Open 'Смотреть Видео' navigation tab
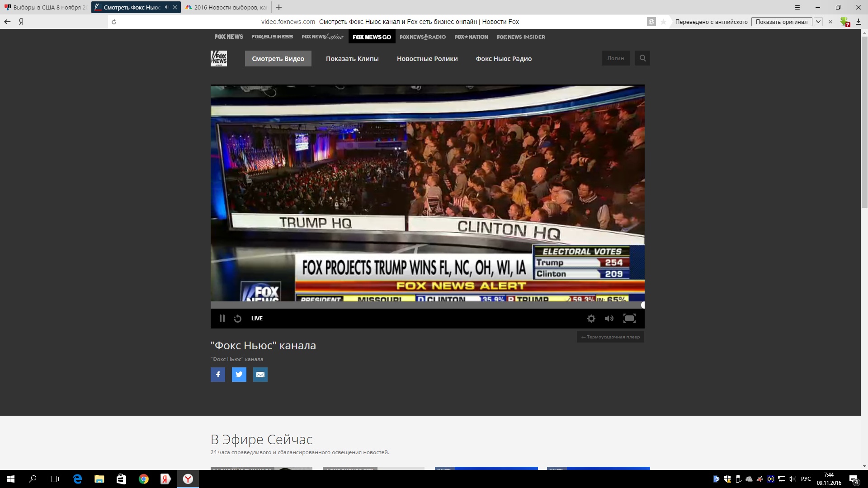Screen dimensions: 868x488 [278, 59]
